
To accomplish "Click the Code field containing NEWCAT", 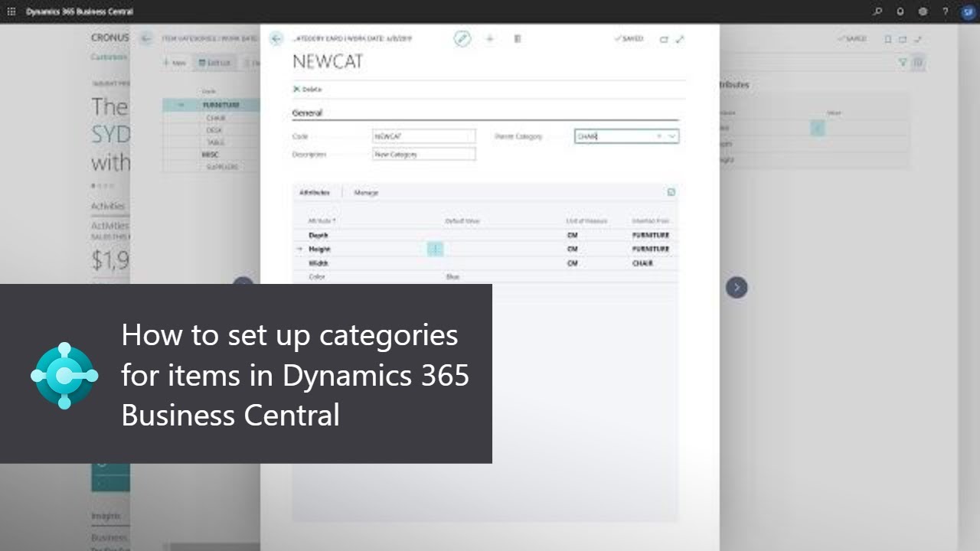I will click(x=423, y=136).
